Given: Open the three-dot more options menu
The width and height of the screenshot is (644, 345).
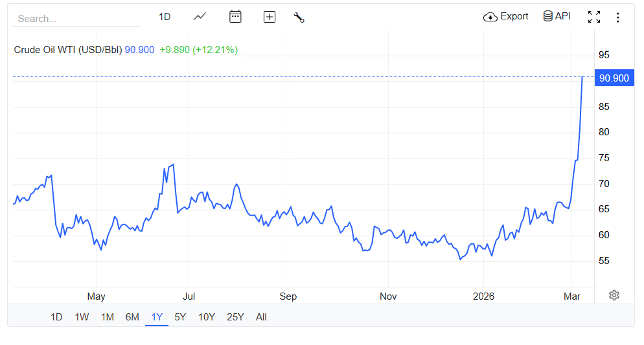Looking at the screenshot, I should [x=617, y=17].
